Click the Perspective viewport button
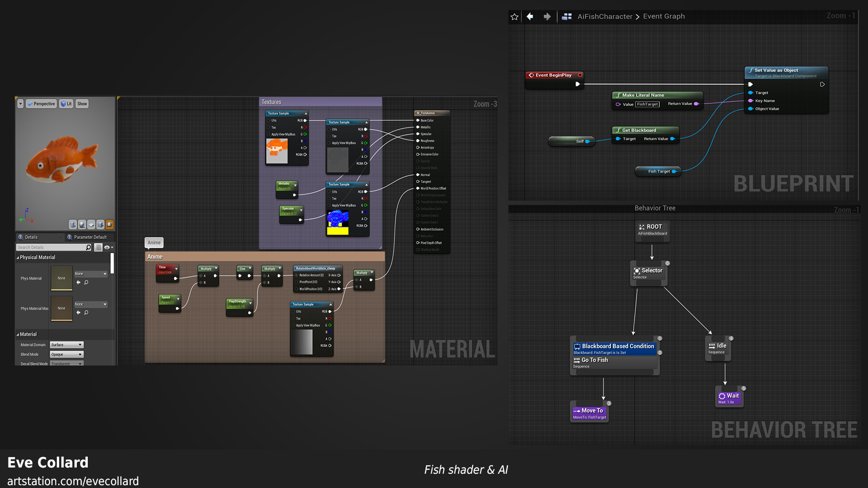868x488 pixels. pyautogui.click(x=41, y=104)
